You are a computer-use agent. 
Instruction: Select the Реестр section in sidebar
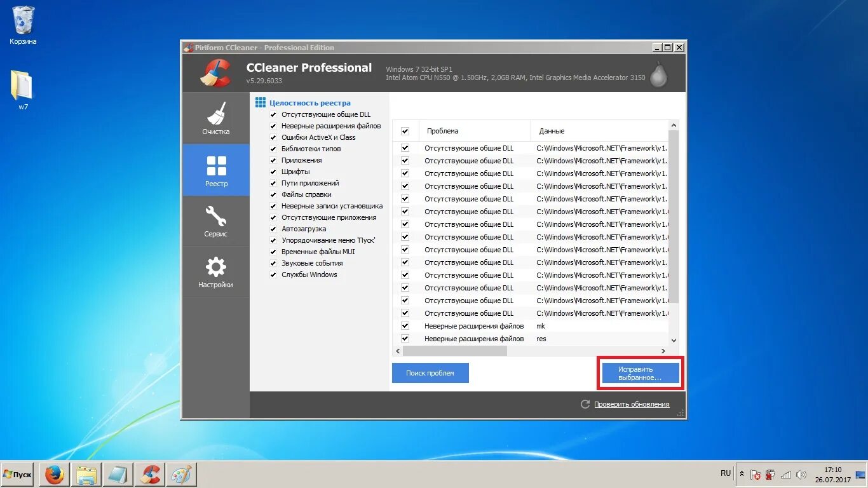216,170
